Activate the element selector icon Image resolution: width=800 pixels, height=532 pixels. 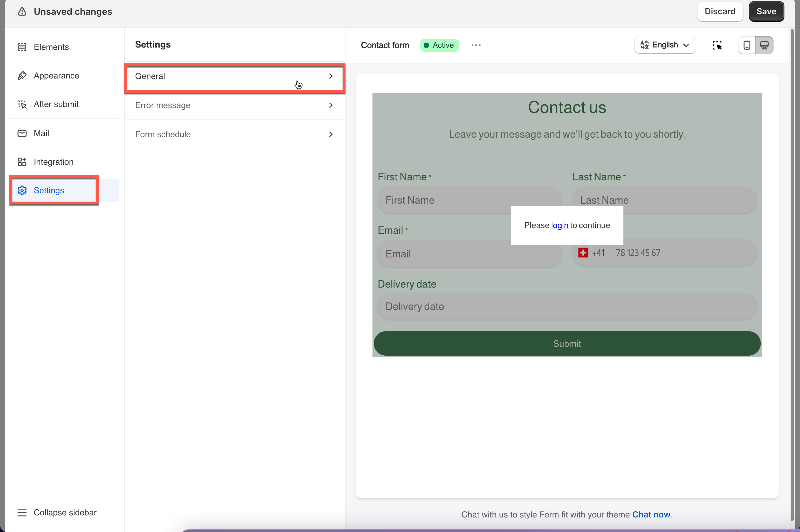[x=717, y=45]
